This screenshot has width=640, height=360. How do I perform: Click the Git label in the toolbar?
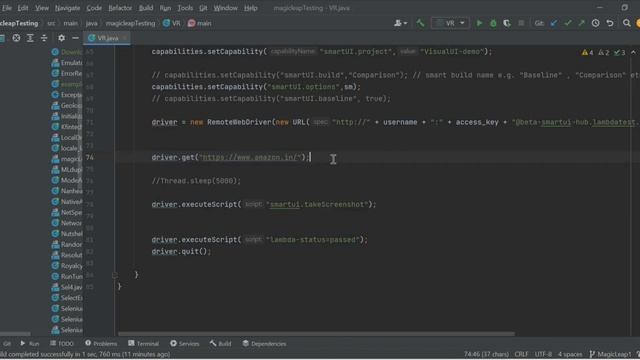[539, 23]
